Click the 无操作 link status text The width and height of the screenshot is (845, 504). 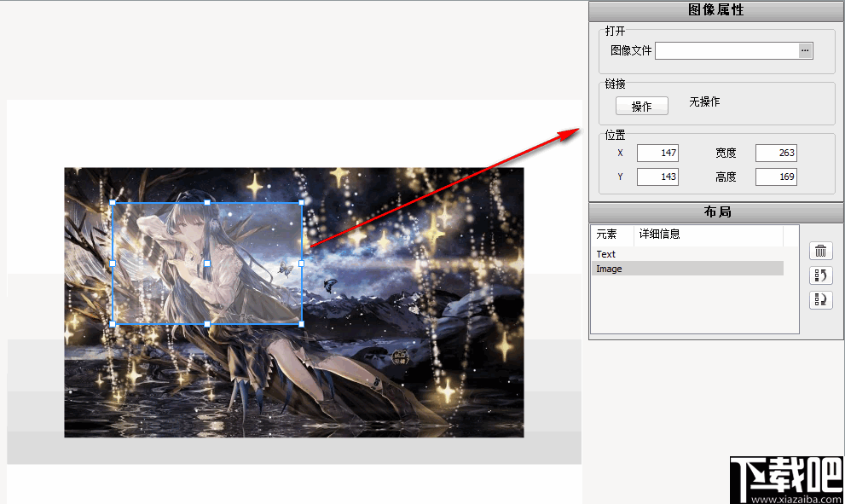click(x=704, y=101)
